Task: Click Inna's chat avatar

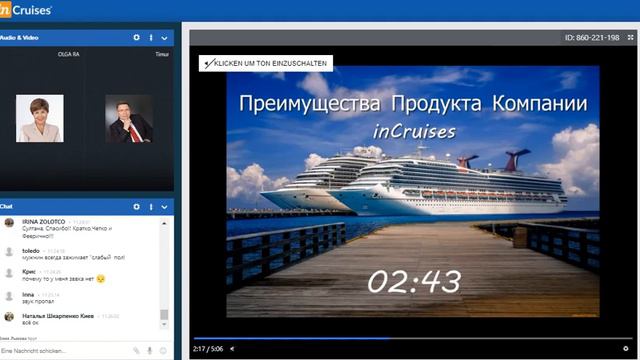Action: tap(9, 296)
